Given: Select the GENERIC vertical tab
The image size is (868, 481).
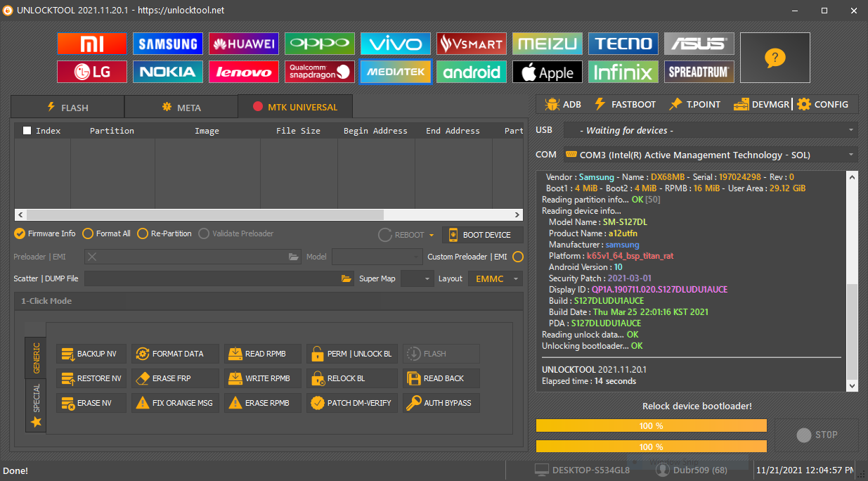Looking at the screenshot, I should click(37, 357).
